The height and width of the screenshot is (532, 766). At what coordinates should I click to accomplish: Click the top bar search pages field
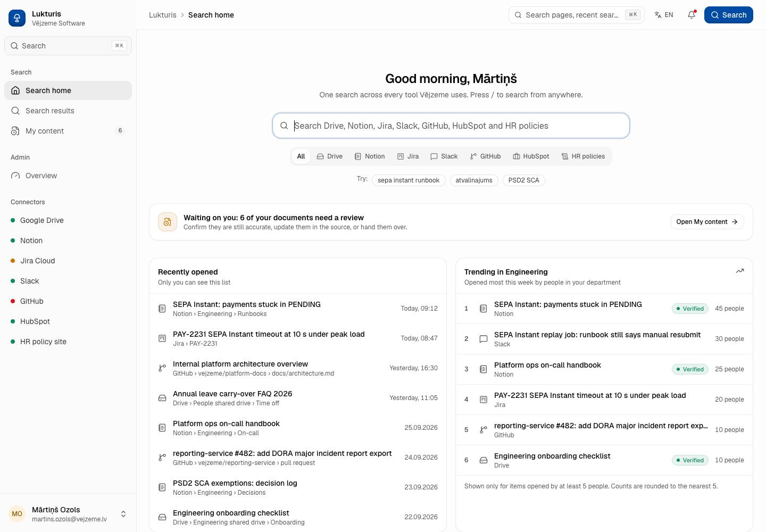tap(577, 15)
